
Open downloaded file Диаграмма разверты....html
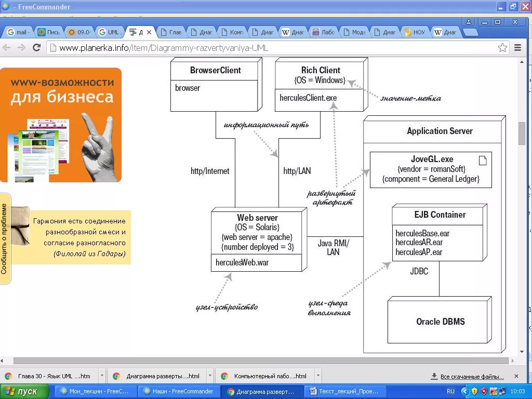click(x=158, y=376)
